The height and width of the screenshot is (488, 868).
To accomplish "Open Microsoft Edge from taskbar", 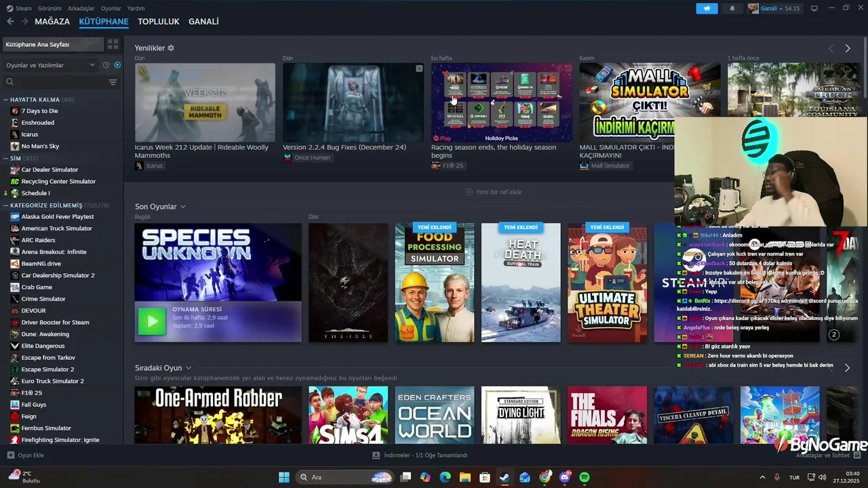I will point(445,477).
